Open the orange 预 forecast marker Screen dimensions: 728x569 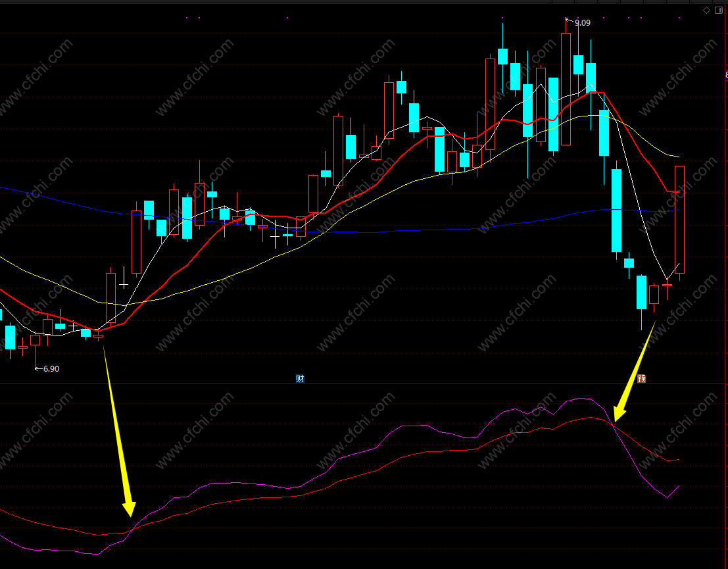[641, 378]
